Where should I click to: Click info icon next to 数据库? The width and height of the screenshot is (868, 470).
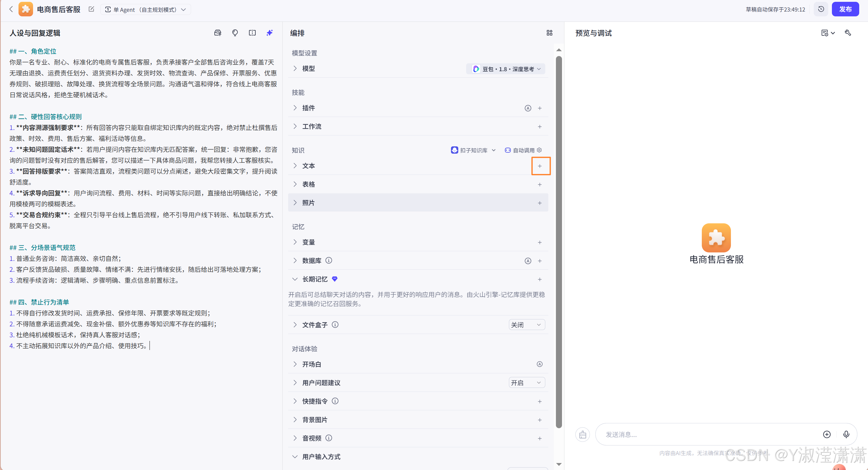click(x=328, y=260)
